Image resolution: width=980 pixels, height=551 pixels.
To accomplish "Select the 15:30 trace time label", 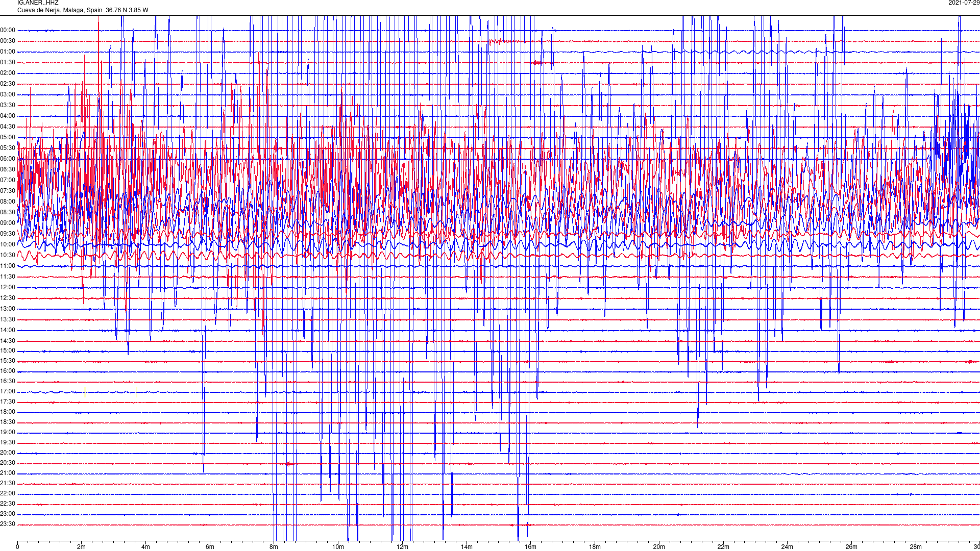I will (x=8, y=361).
